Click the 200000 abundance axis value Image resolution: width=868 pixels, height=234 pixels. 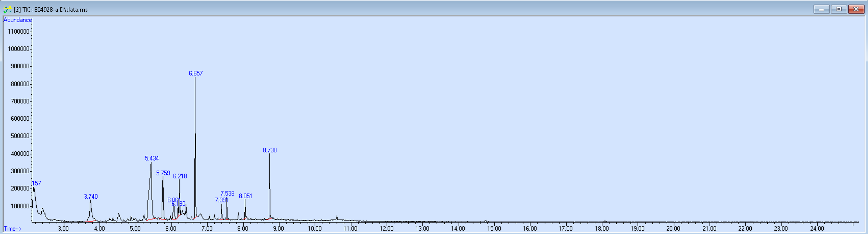point(20,188)
